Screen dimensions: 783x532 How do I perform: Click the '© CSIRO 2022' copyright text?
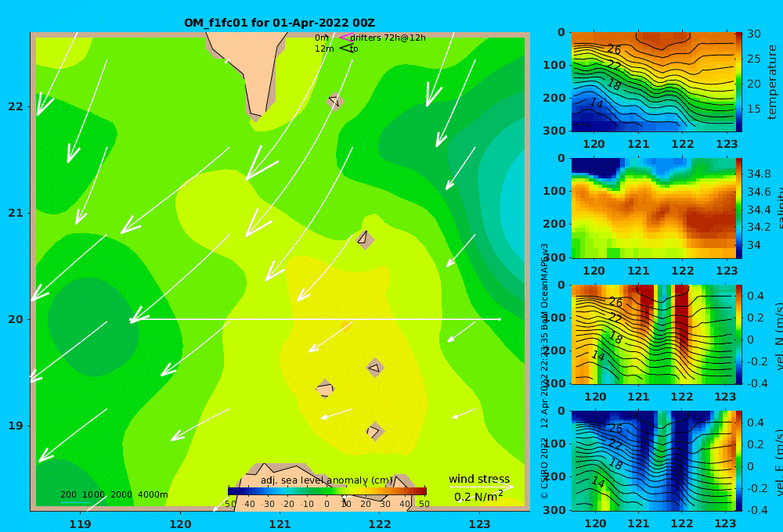click(x=544, y=468)
